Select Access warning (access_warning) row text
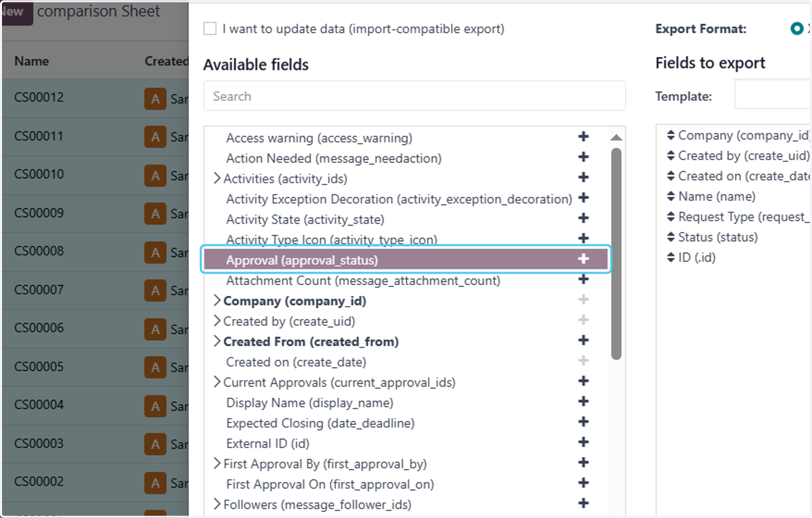812x518 pixels. [319, 138]
